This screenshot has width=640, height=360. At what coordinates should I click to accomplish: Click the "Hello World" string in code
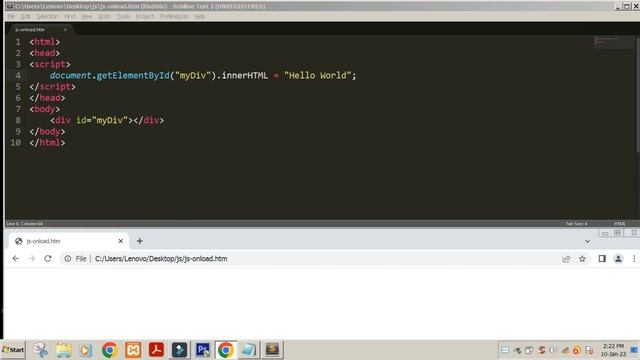(x=318, y=76)
